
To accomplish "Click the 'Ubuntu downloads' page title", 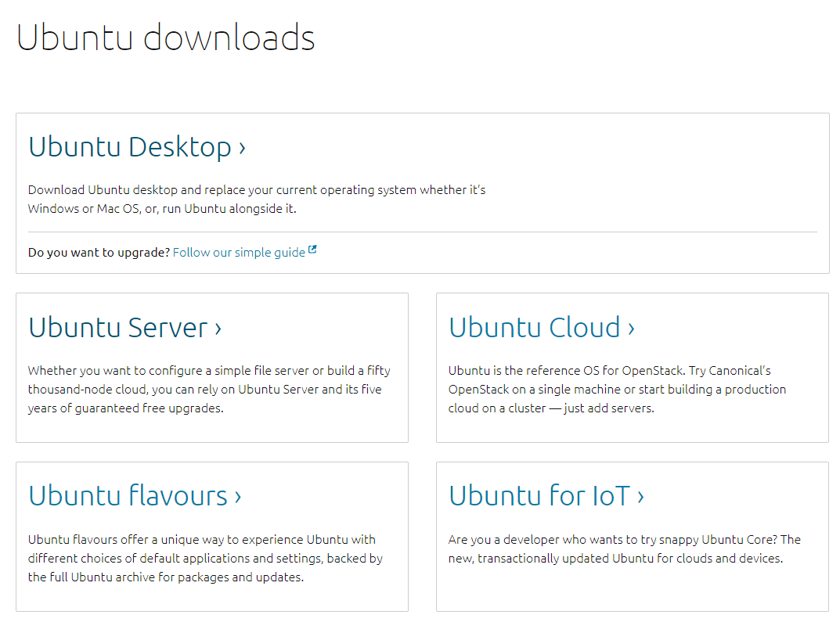I will [x=165, y=38].
